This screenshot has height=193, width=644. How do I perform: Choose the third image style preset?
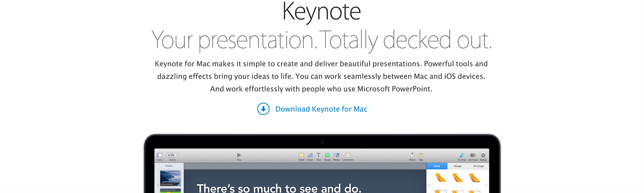point(474,177)
